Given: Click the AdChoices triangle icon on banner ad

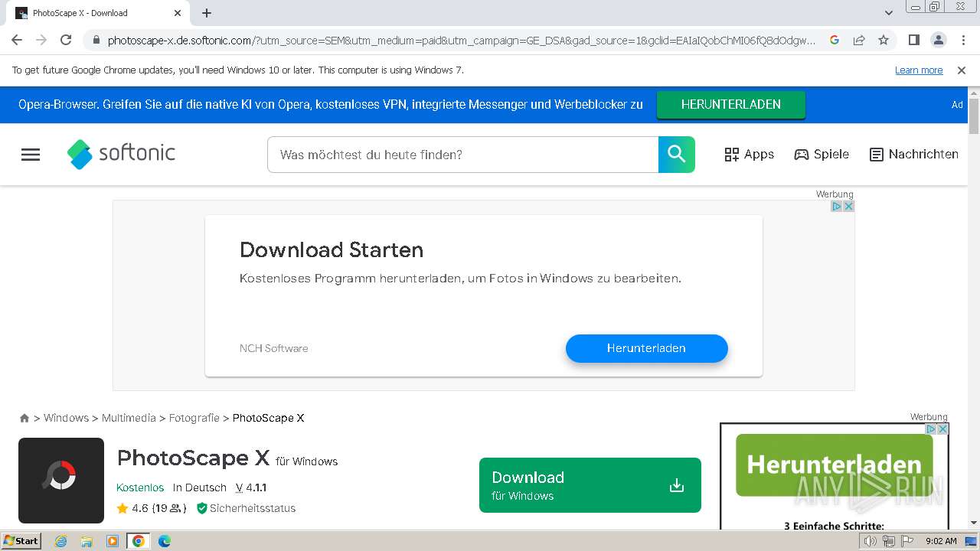Looking at the screenshot, I should tap(837, 207).
